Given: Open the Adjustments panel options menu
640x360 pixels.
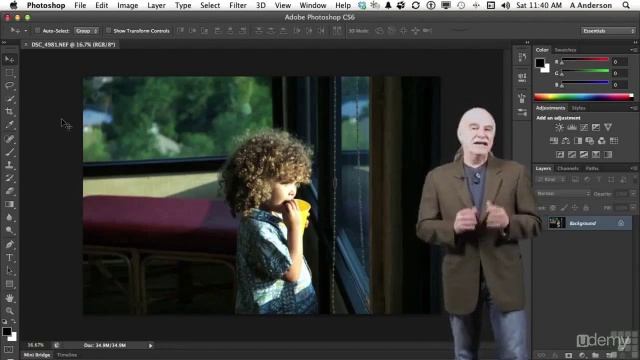Looking at the screenshot, I should 633,108.
